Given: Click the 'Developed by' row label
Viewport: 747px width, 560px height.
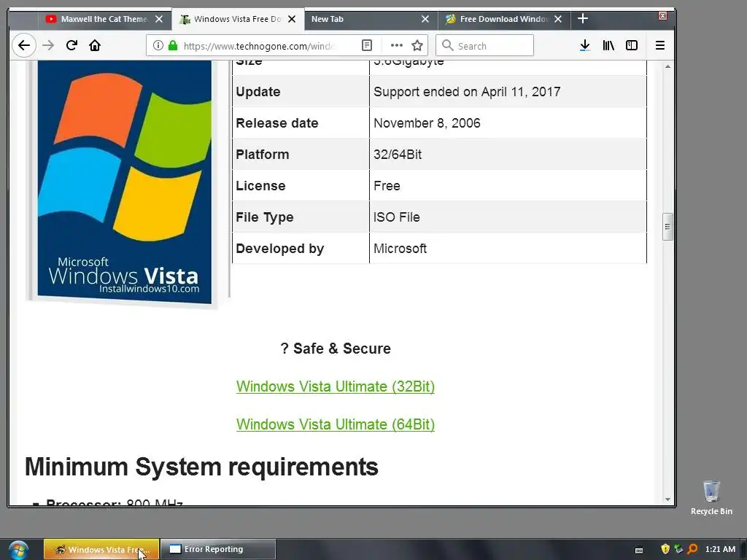Looking at the screenshot, I should click(279, 249).
